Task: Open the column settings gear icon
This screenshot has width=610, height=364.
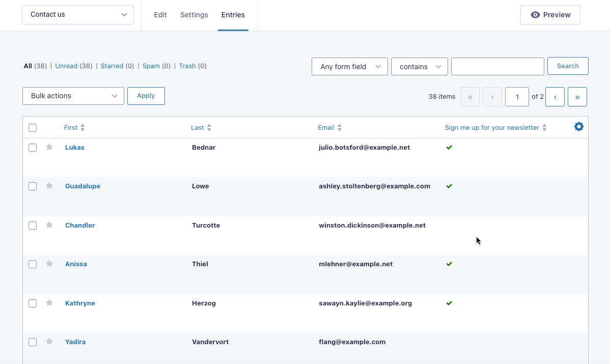Action: click(x=578, y=127)
